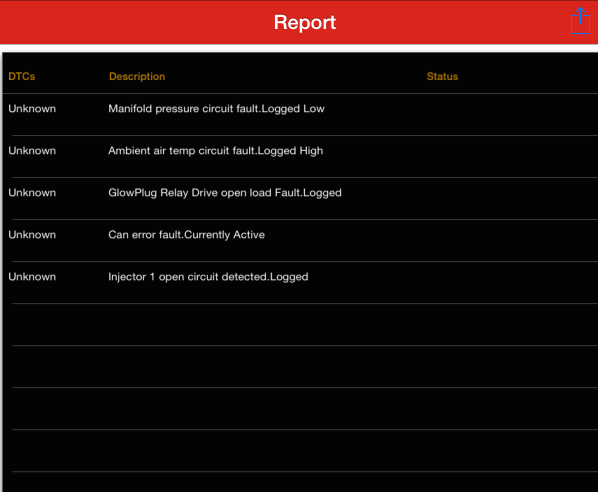Select the DTCs column header
The height and width of the screenshot is (492, 598).
pos(22,76)
